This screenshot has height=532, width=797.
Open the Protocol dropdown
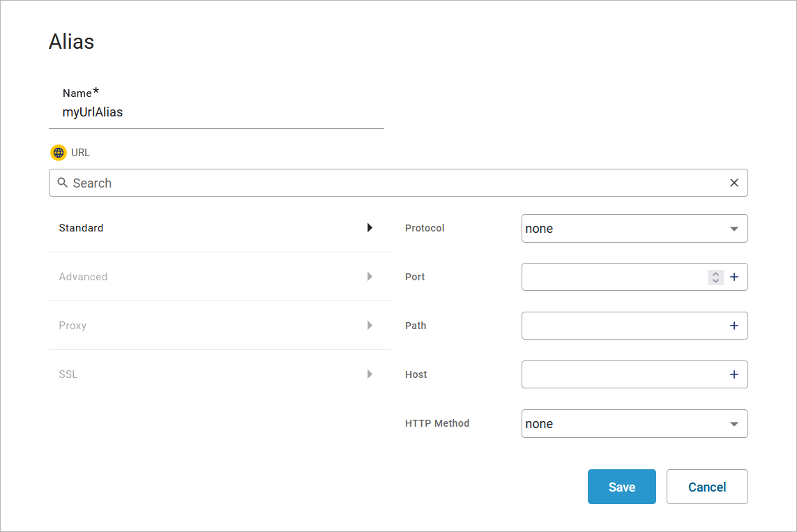[634, 229]
